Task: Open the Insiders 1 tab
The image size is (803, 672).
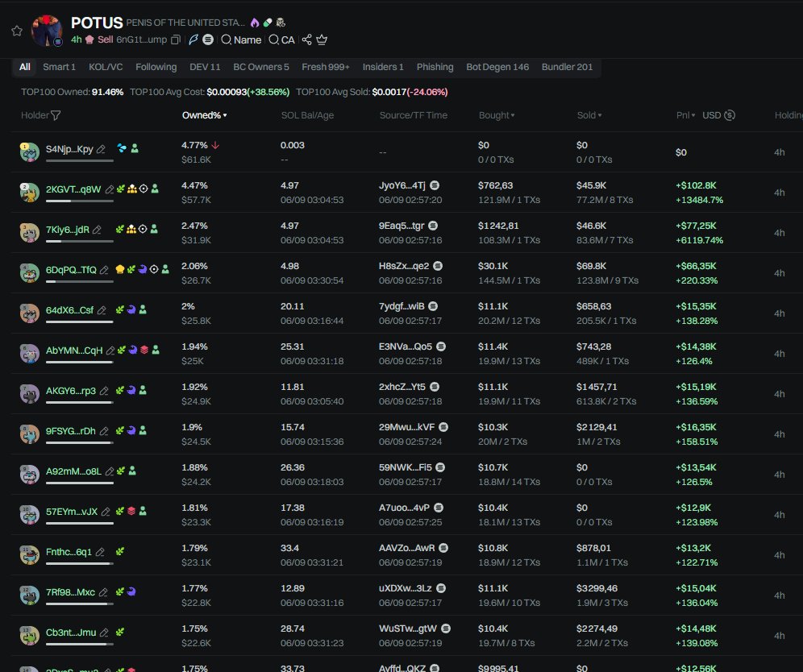Action: tap(383, 67)
